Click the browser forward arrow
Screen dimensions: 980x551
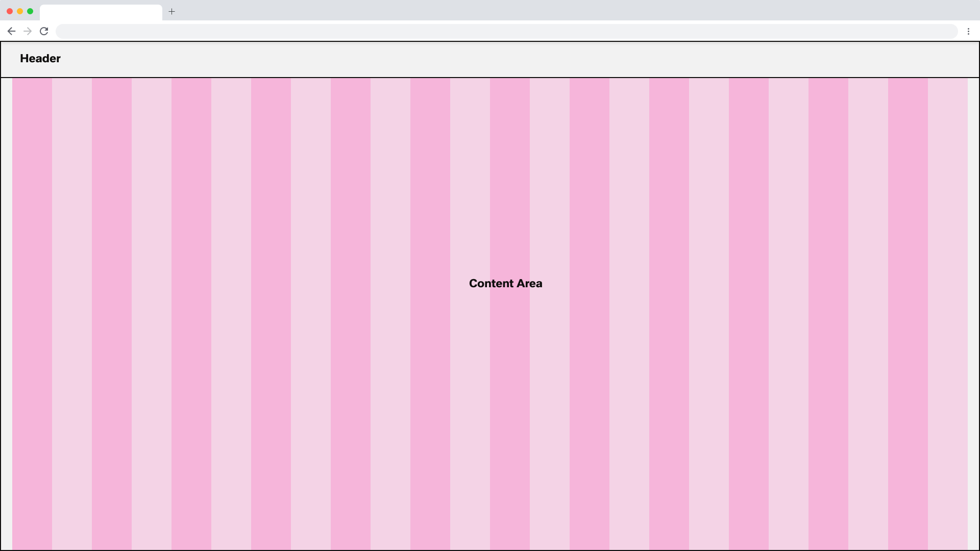click(28, 31)
